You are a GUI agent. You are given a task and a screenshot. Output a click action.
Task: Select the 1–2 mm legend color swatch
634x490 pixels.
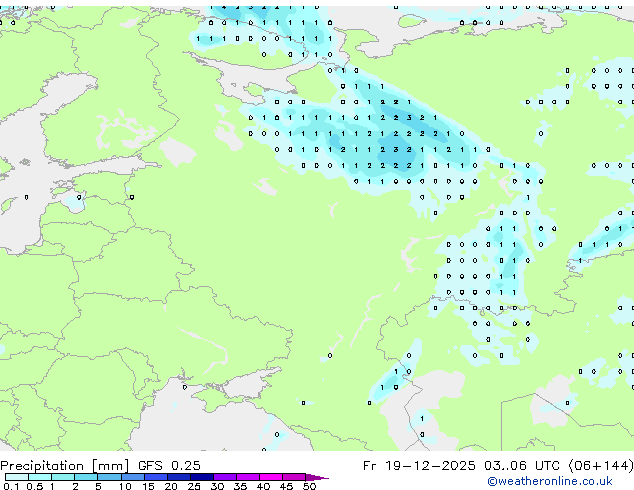63,477
